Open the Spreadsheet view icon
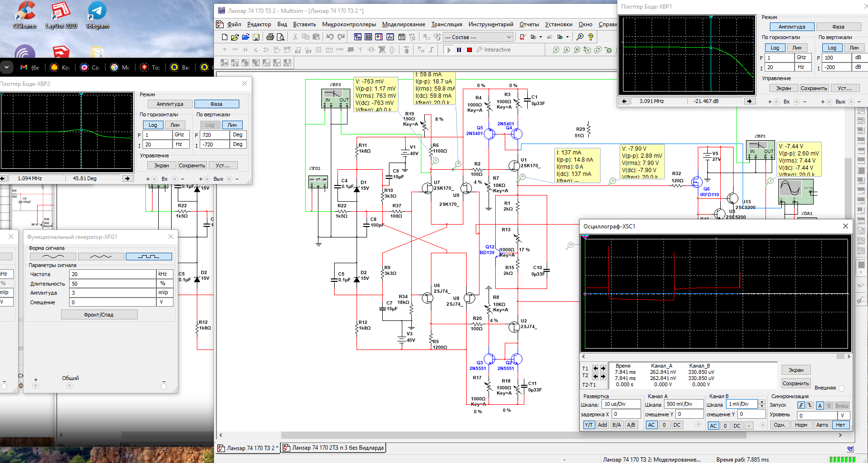This screenshot has height=463, width=868. point(368,37)
